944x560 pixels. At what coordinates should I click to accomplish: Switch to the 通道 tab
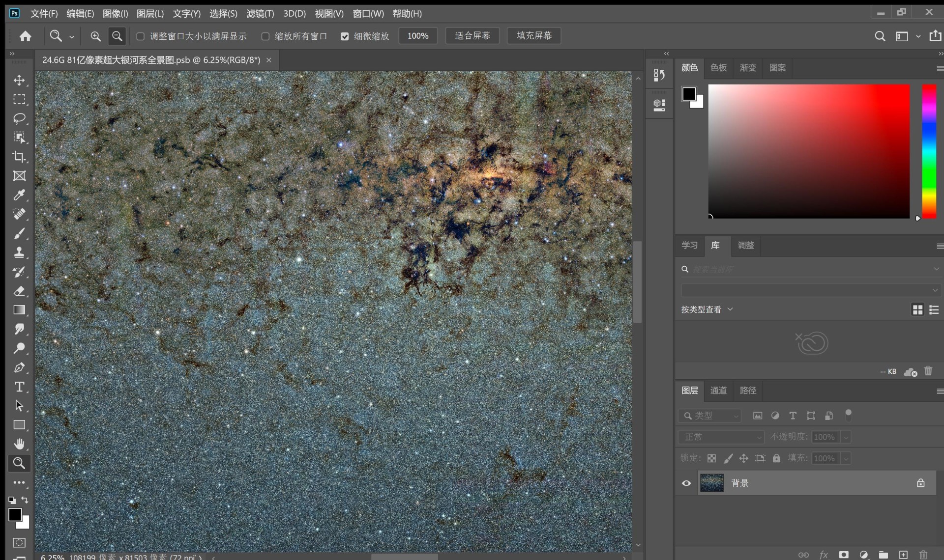[718, 391]
